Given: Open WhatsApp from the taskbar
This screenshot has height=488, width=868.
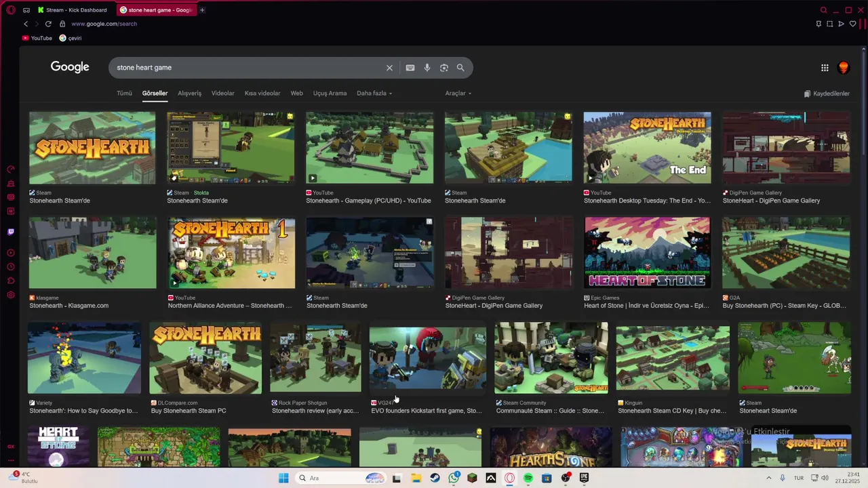Looking at the screenshot, I should click(x=454, y=478).
